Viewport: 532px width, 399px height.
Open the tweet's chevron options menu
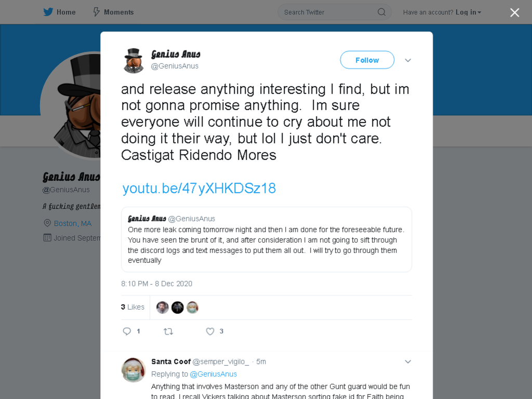coord(408,60)
